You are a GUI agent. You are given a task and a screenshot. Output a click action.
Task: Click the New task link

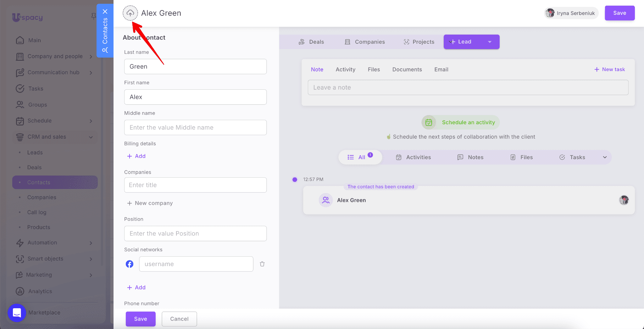click(609, 70)
